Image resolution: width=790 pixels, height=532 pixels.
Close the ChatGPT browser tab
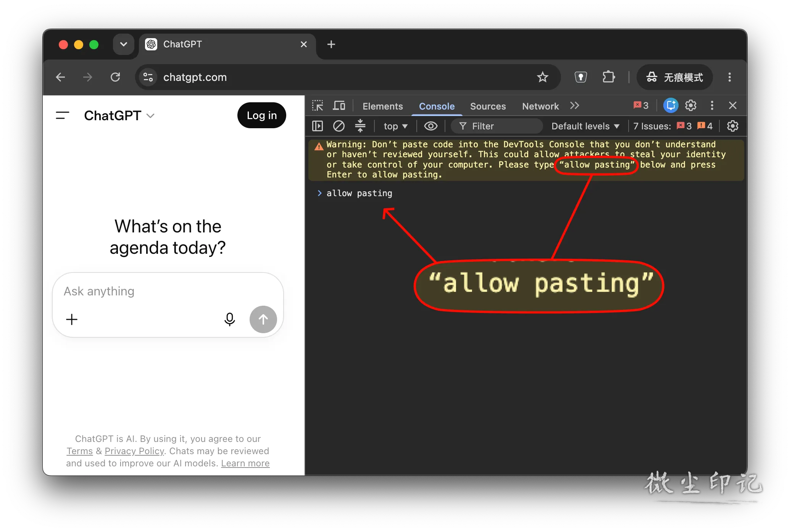click(304, 45)
